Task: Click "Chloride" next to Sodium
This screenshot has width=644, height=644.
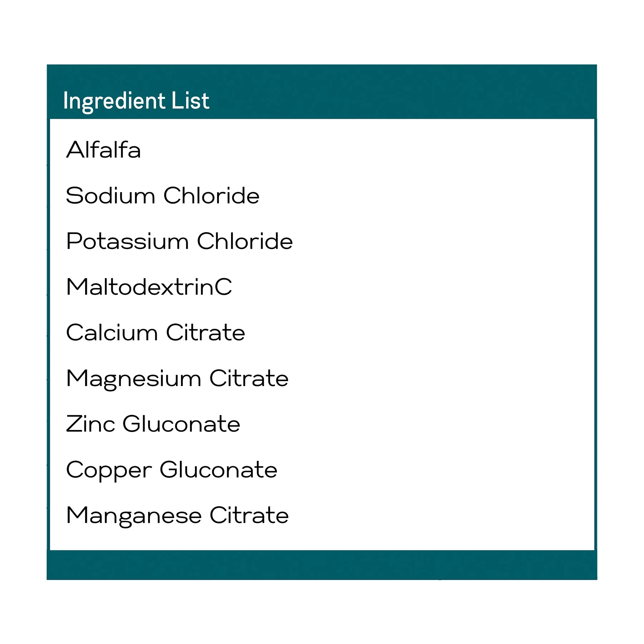Action: pyautogui.click(x=211, y=196)
